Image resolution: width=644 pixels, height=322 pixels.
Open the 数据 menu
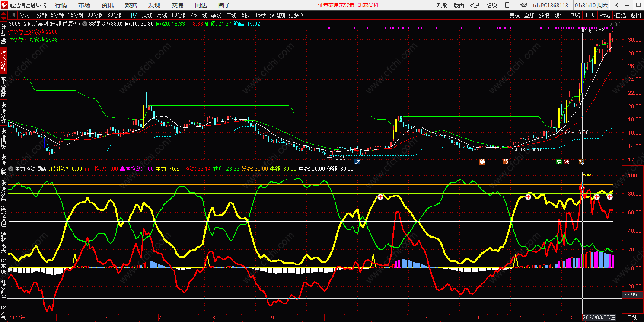pos(131,5)
